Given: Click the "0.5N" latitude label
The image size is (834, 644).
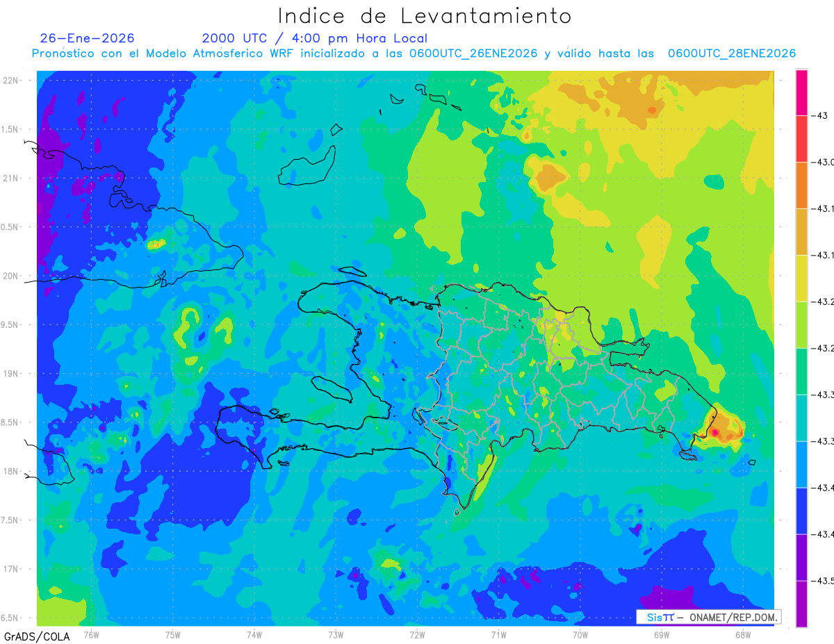Looking at the screenshot, I should click(x=9, y=227).
